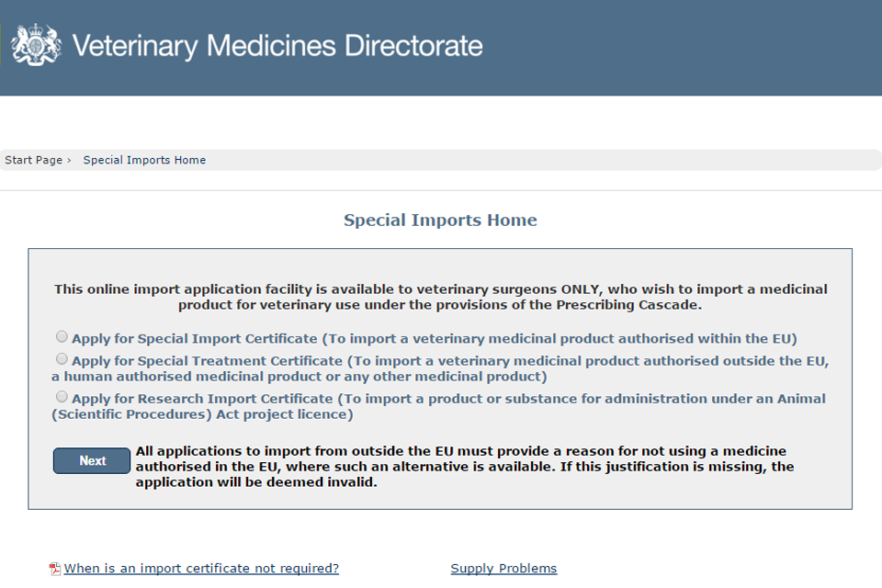Choose the Special Treatment Certificate radio button
This screenshot has width=882, height=588.
62,359
